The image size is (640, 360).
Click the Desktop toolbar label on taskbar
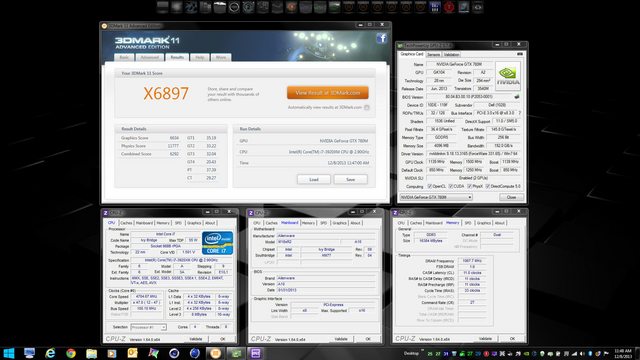411,353
